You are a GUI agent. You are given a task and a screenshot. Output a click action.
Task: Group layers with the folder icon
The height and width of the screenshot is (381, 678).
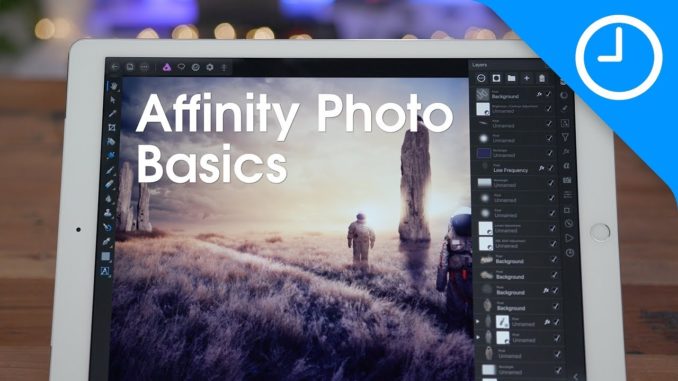coord(512,78)
